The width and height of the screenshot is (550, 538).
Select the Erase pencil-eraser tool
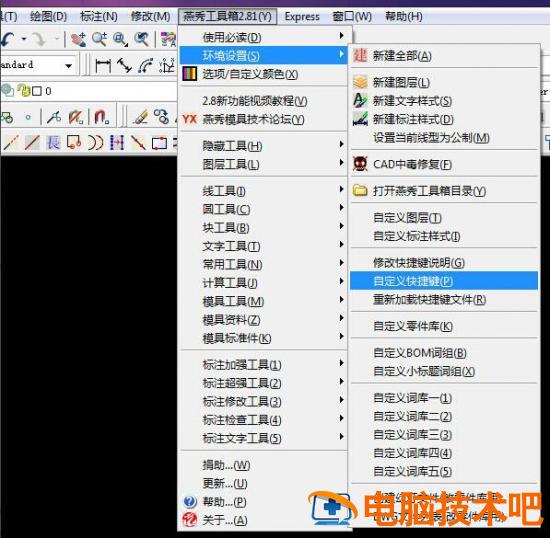click(141, 117)
